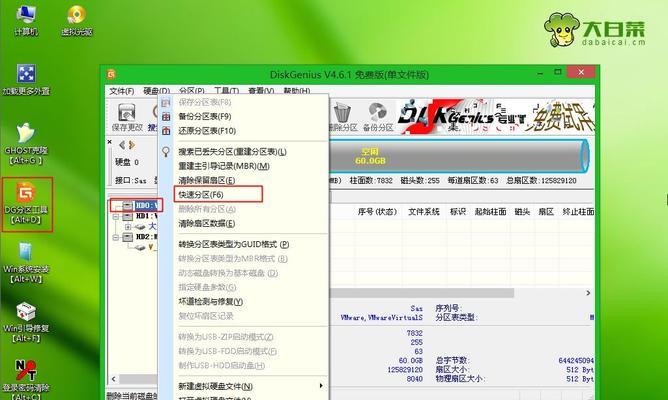The width and height of the screenshot is (668, 400).
Task: Click the partition table horizontal scrollbar
Action: pyautogui.click(x=422, y=293)
